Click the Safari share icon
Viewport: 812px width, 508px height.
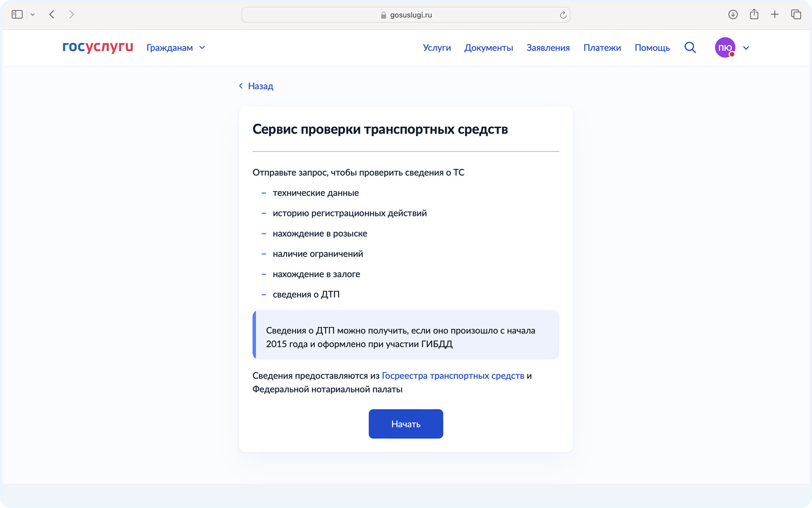[x=754, y=15]
